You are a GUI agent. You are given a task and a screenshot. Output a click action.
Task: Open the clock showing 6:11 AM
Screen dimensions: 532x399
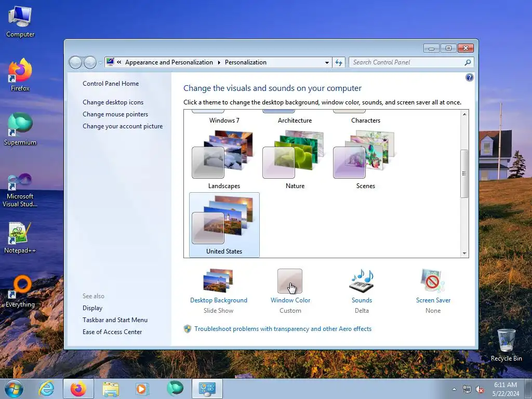point(506,389)
